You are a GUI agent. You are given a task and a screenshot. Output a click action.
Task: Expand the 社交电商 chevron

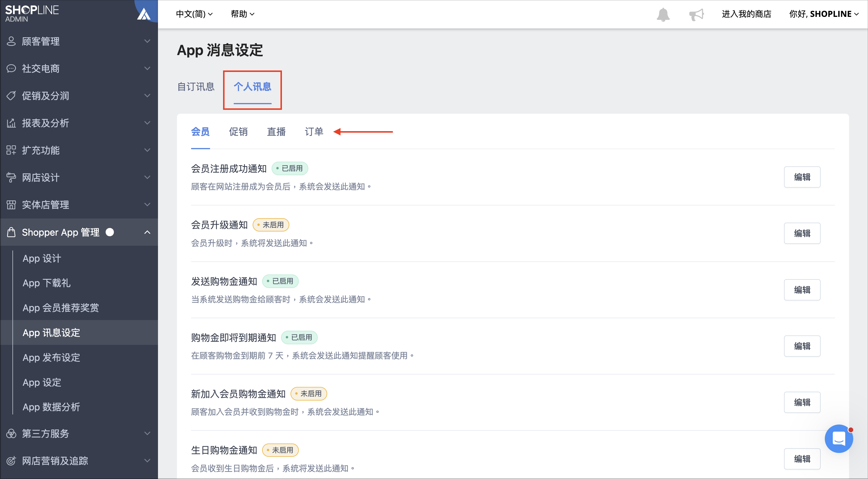click(x=147, y=68)
